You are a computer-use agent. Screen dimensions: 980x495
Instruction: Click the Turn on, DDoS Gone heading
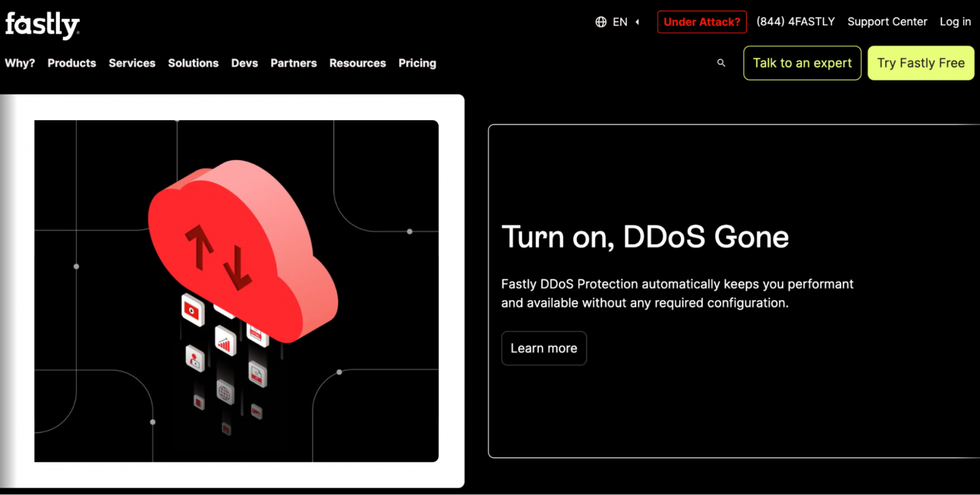[645, 236]
